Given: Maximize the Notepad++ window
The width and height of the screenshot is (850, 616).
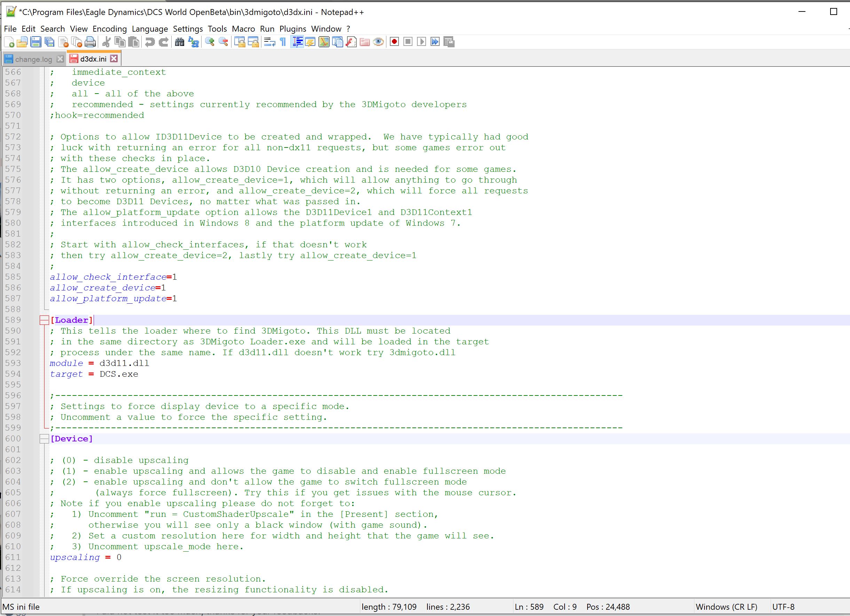Looking at the screenshot, I should (834, 11).
